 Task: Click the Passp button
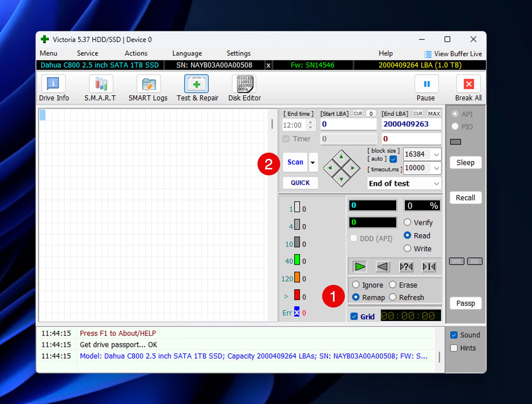coord(465,303)
